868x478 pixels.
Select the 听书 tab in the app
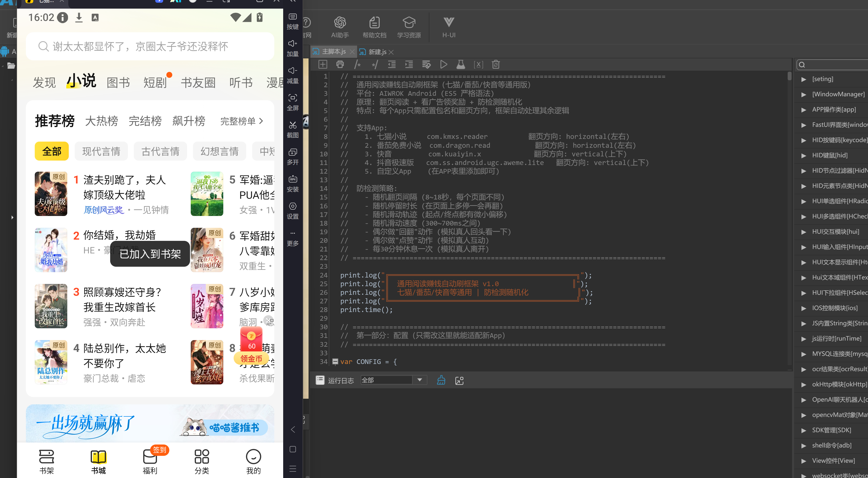pos(241,82)
